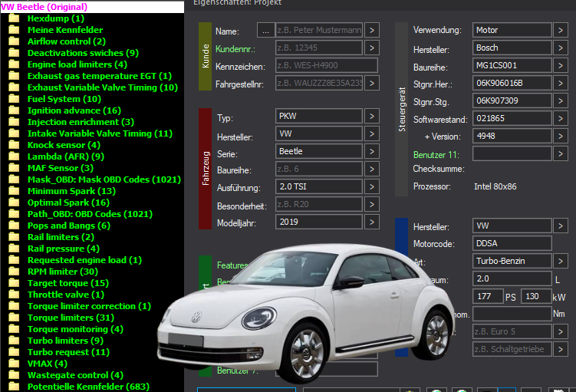Click the Throttle valve (1) folder icon

tap(14, 295)
